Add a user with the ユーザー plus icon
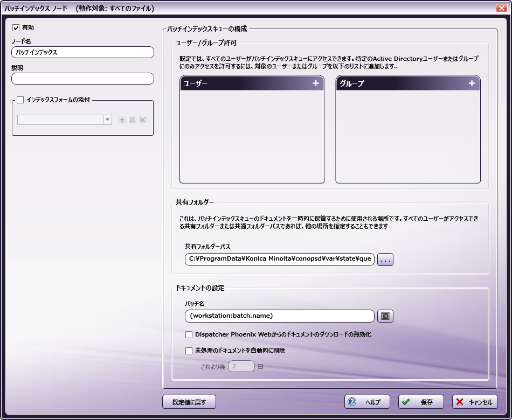Screen dimensions: 512x420 [315, 83]
